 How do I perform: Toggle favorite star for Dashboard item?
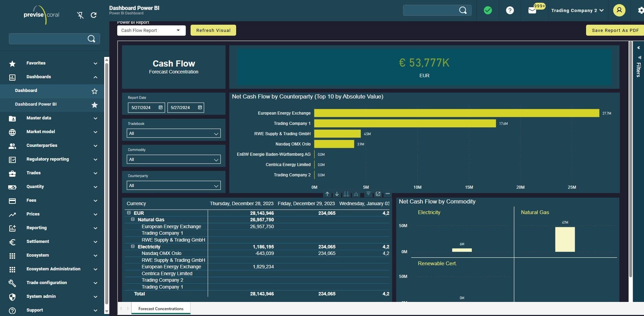[95, 91]
